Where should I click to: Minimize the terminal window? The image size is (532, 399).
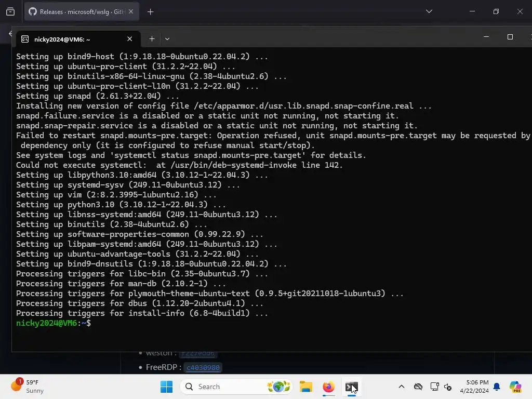pyautogui.click(x=486, y=37)
